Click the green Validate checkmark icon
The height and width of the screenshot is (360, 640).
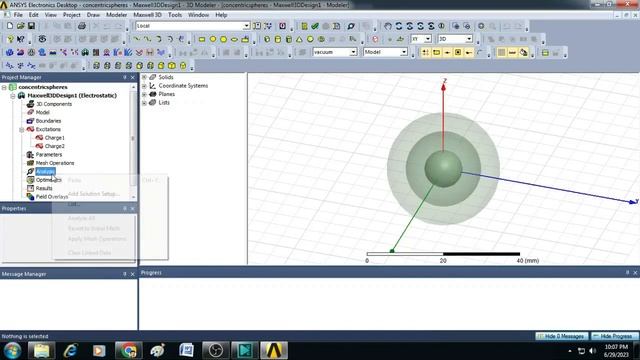click(x=315, y=26)
